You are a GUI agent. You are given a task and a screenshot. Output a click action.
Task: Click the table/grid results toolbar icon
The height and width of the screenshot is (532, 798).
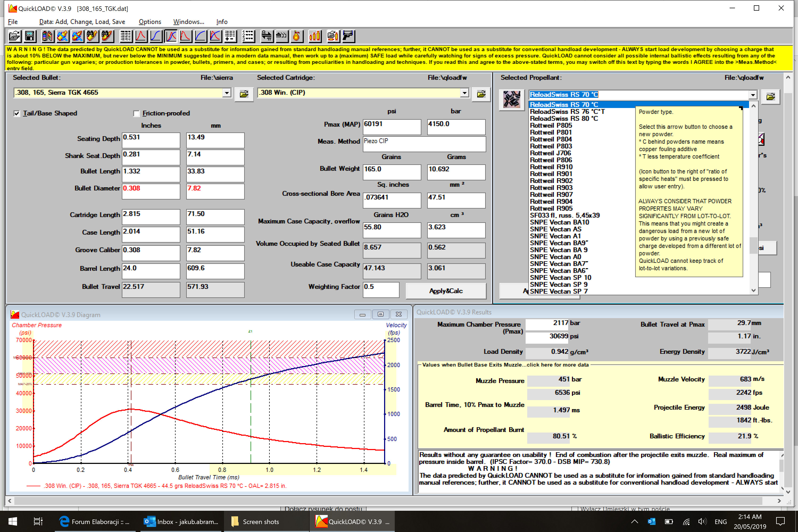point(126,36)
